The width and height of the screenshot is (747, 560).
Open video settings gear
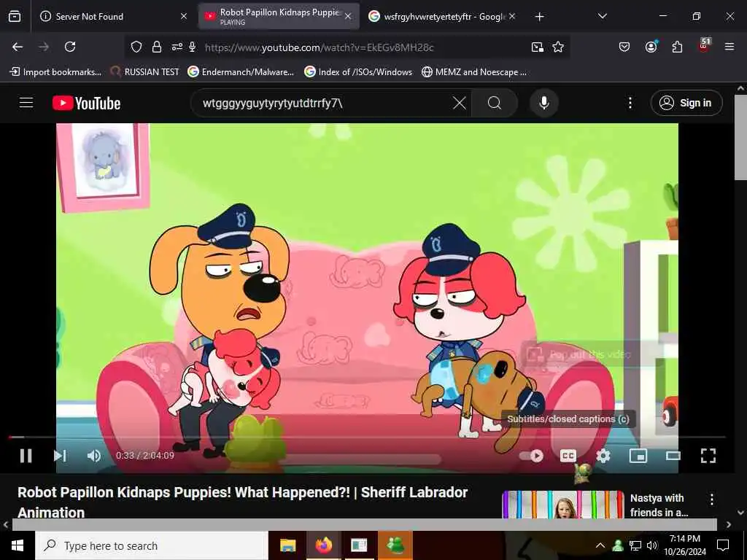click(x=603, y=456)
